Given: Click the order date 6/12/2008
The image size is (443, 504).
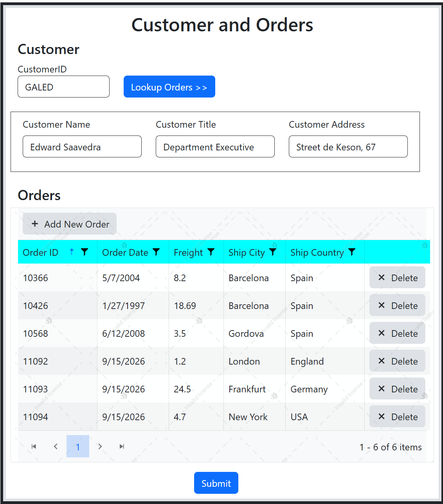Looking at the screenshot, I should (124, 334).
